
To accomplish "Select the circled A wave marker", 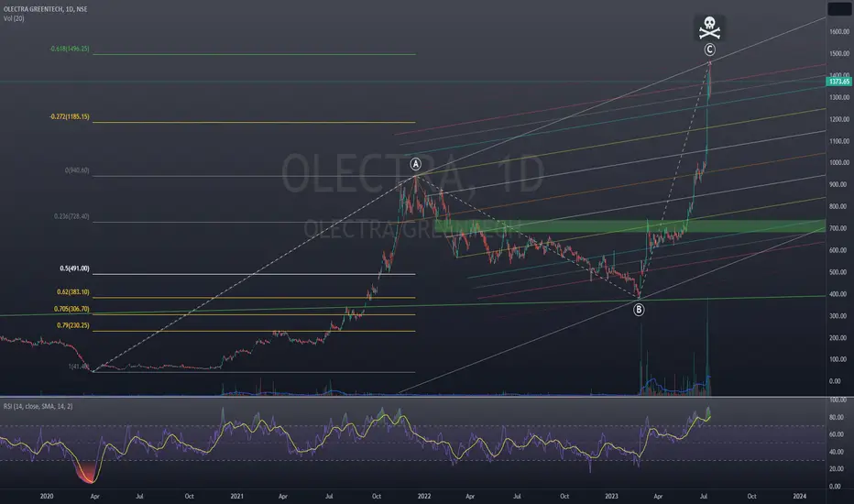I will (x=416, y=164).
